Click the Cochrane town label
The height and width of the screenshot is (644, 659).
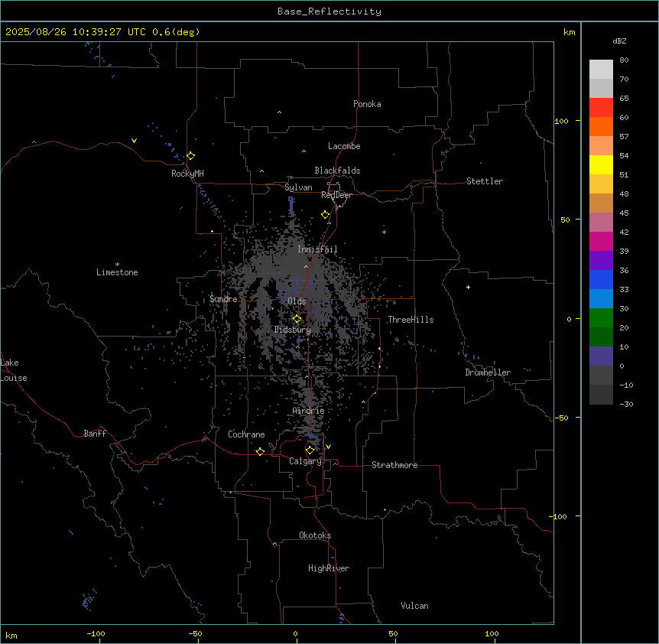[x=246, y=434]
